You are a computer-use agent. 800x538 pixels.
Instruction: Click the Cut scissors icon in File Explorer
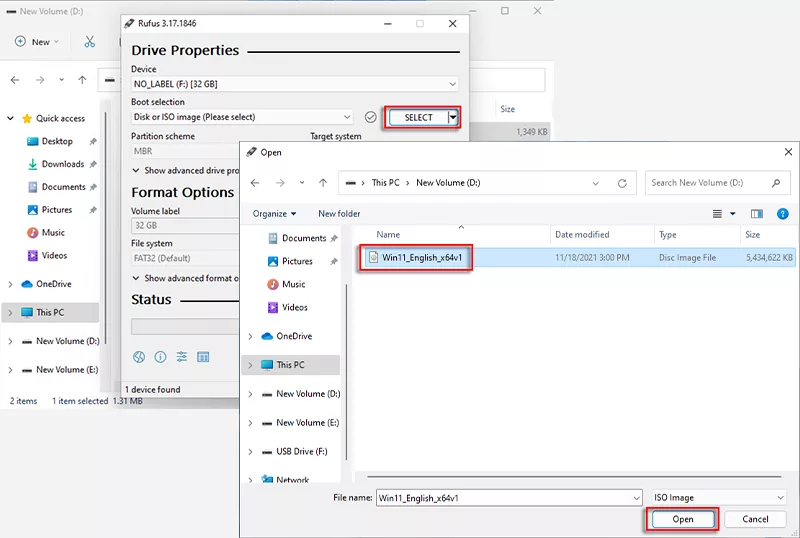(90, 42)
